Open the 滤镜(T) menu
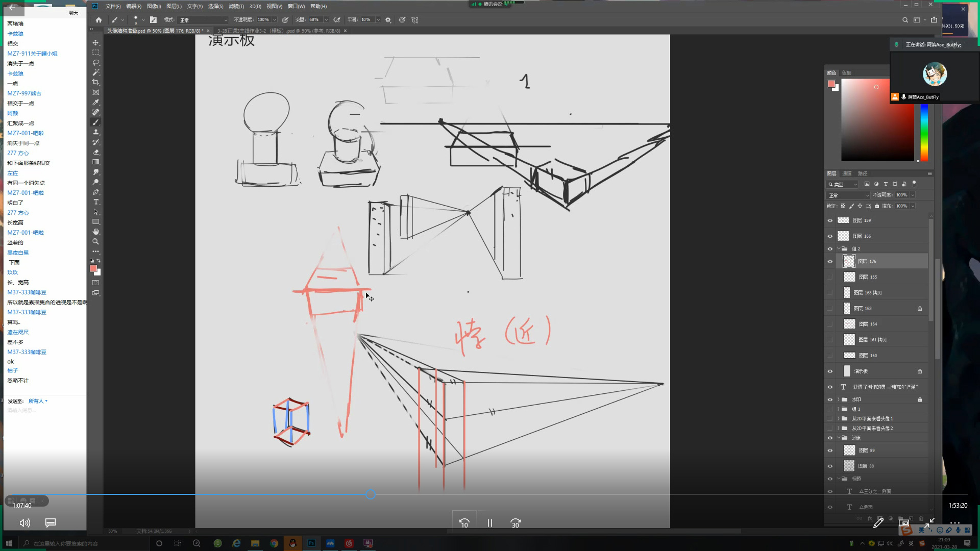The height and width of the screenshot is (551, 980). click(236, 6)
